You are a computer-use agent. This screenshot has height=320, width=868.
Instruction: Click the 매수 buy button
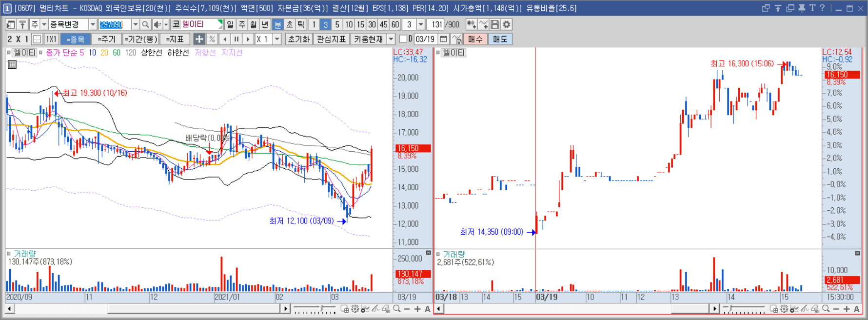475,39
